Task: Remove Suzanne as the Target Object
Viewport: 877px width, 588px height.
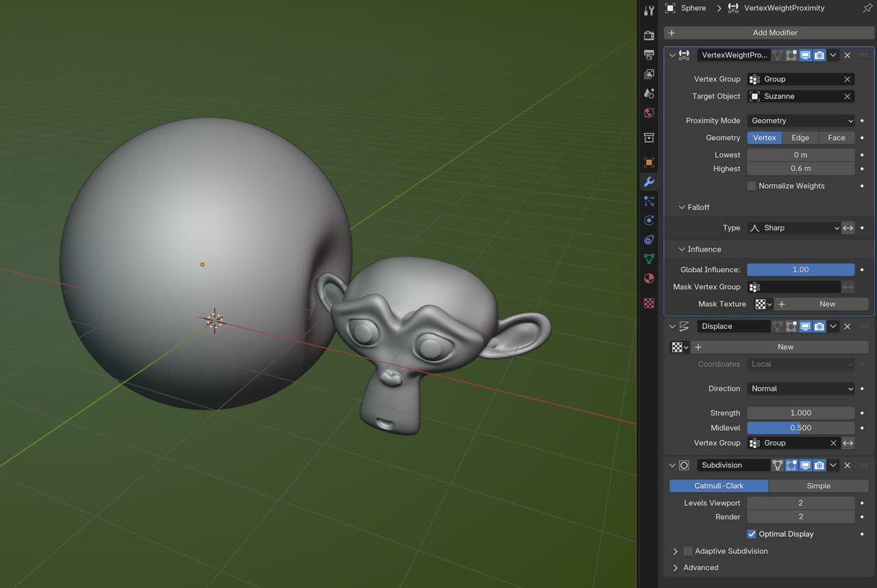Action: point(848,96)
